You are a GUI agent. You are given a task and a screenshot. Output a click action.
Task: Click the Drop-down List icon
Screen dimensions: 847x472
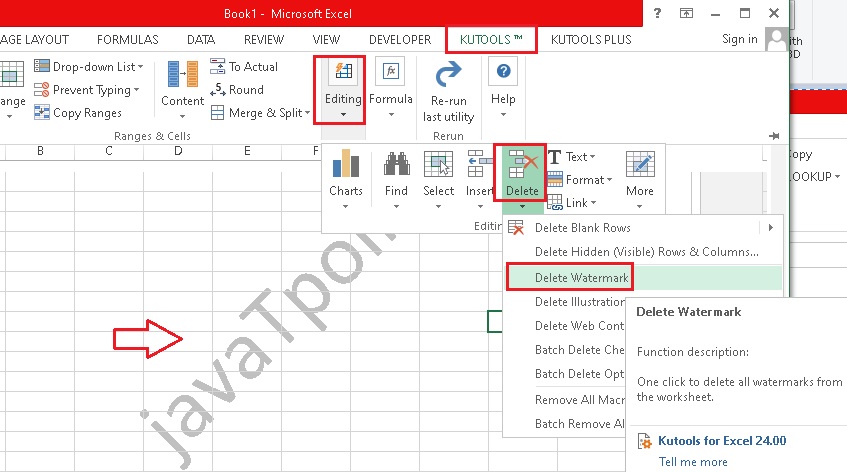pyautogui.click(x=42, y=66)
